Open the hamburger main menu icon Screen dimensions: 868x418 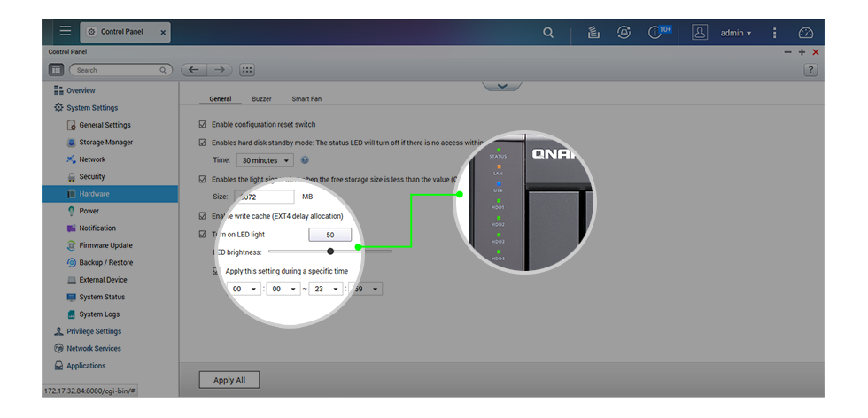point(65,31)
